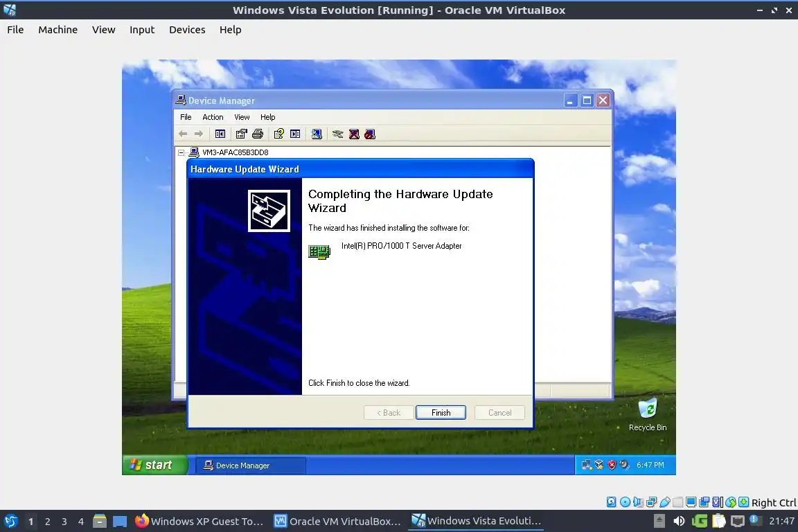Click the XP tray red security shield icon
The height and width of the screenshot is (532, 798).
(x=612, y=465)
